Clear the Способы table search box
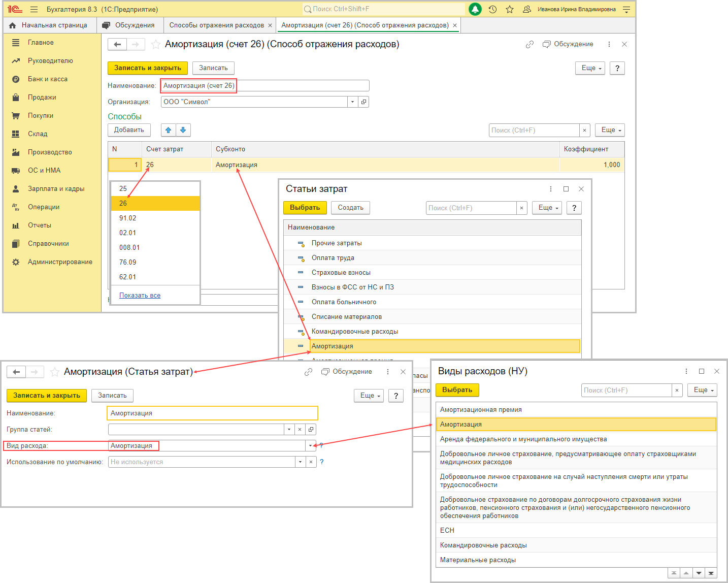 tap(585, 131)
